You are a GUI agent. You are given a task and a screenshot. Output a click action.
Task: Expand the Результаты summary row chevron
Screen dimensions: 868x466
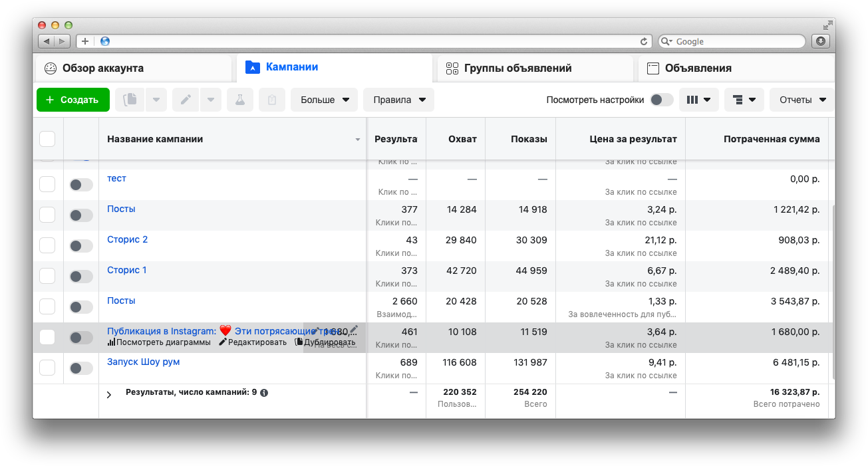(109, 395)
